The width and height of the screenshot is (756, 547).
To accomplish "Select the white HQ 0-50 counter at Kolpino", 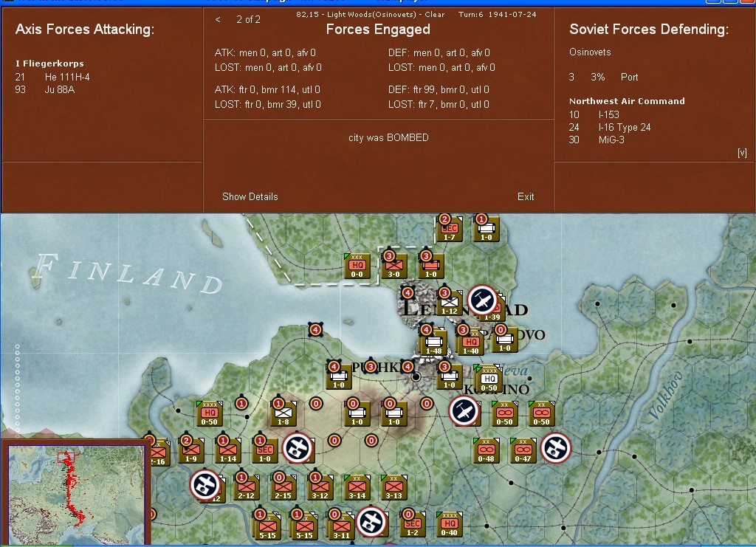I will click(489, 379).
